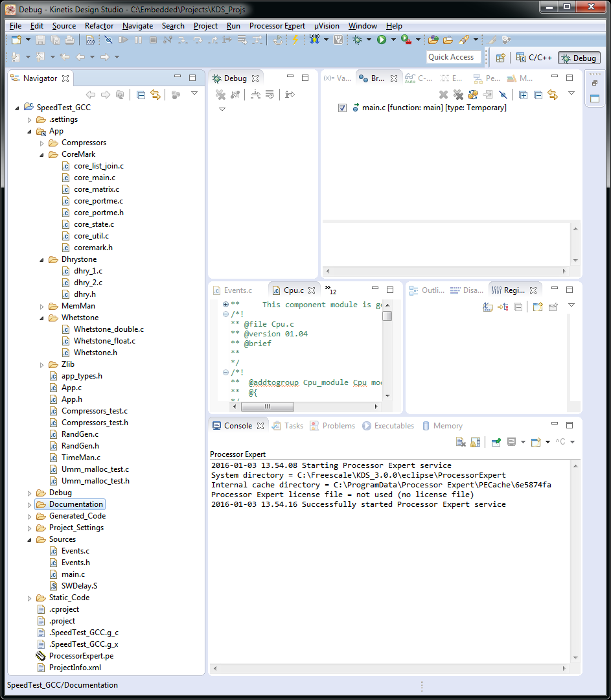Toggle Skip All Breakpoints in Breakpoints view
Viewport: 611px width, 700px height.
coord(503,95)
